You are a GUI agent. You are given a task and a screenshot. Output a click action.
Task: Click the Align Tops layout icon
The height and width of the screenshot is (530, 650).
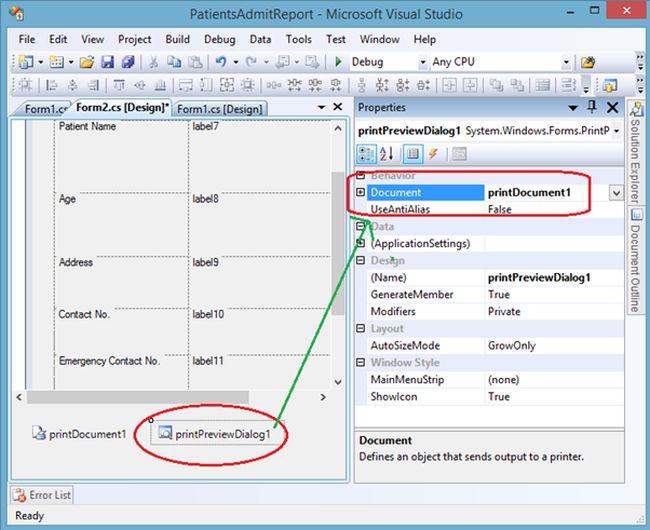pos(119,85)
